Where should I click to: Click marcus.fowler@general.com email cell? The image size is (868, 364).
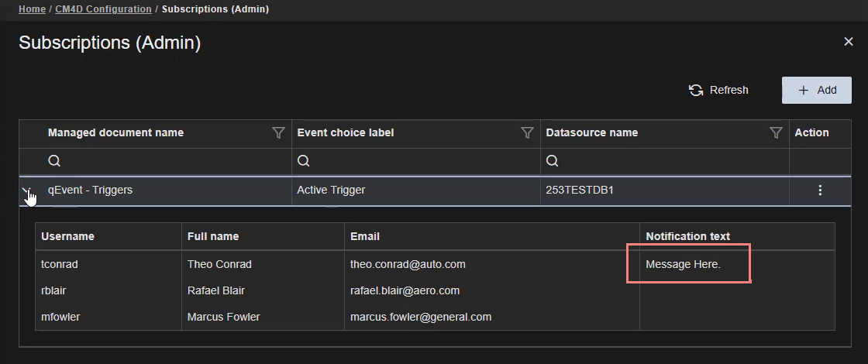tap(420, 317)
